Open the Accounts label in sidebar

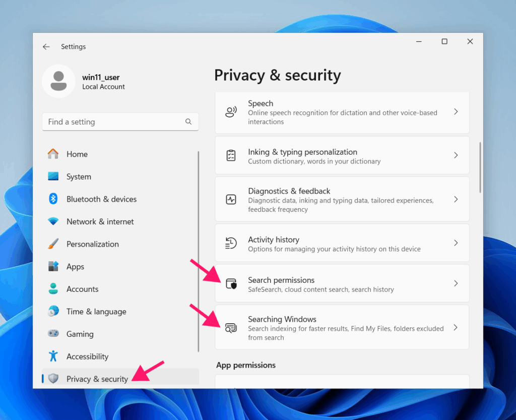click(x=82, y=289)
